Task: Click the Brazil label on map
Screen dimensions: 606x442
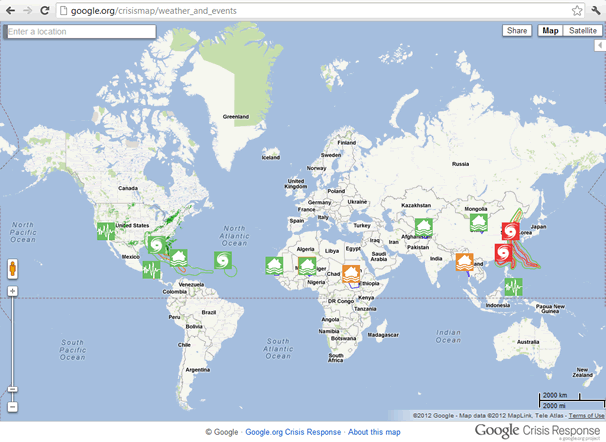Action: [209, 312]
